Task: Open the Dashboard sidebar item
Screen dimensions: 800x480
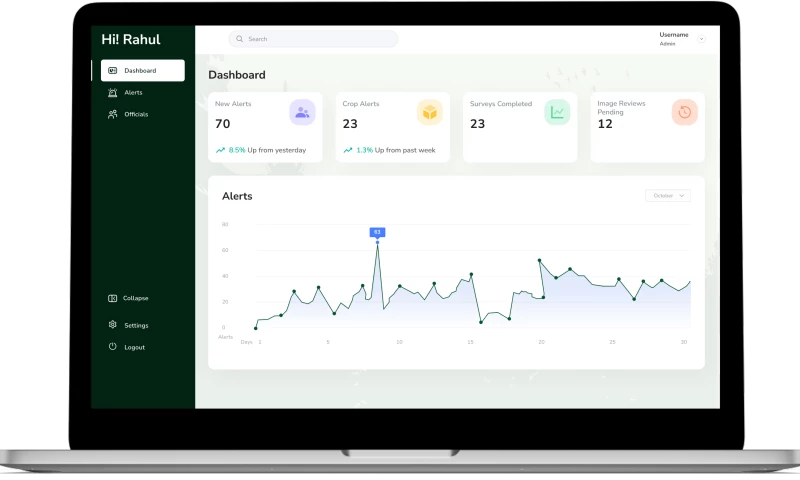Action: point(143,70)
